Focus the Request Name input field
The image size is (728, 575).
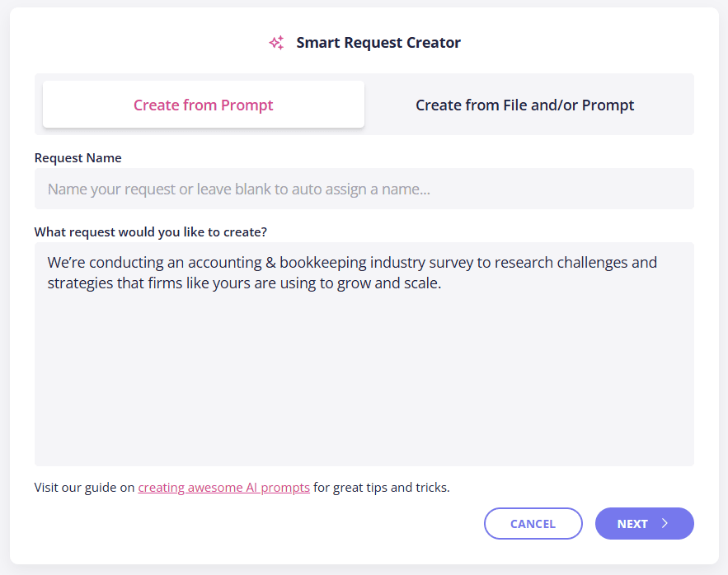tap(364, 189)
